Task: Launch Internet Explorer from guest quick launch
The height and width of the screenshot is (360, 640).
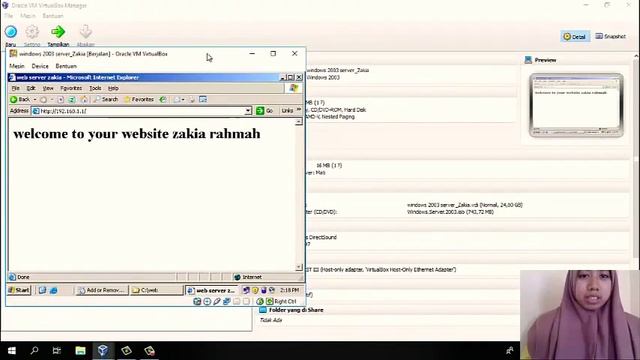Action: tap(53, 290)
